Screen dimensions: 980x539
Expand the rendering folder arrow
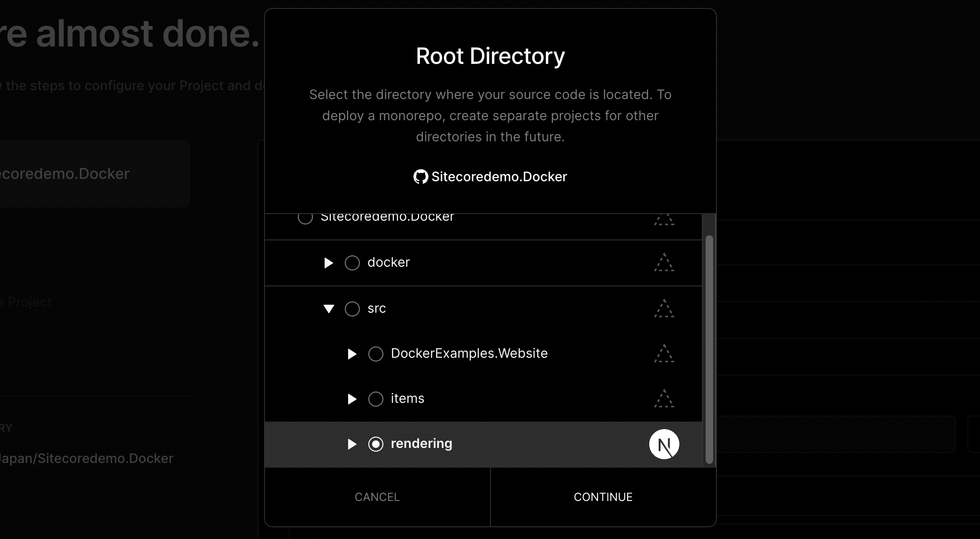coord(352,444)
